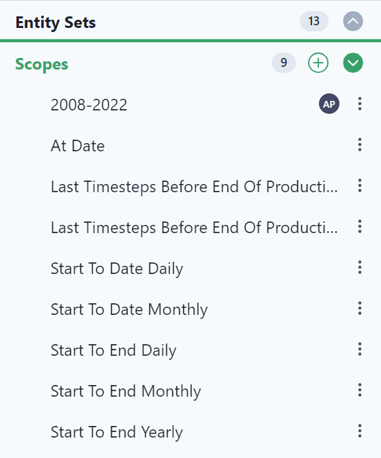The height and width of the screenshot is (458, 381).
Task: Open options menu for 2008-2022 scope
Action: coord(360,104)
